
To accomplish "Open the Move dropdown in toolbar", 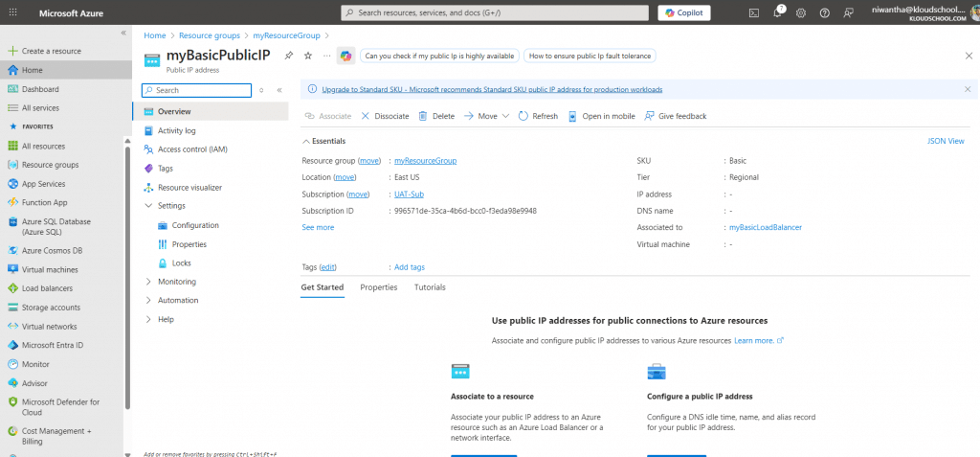I will (486, 116).
